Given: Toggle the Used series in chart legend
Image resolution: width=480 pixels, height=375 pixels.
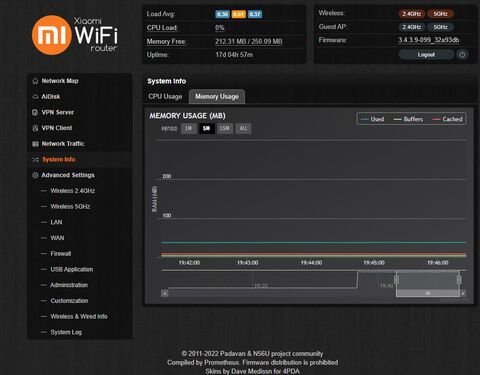Looking at the screenshot, I should [x=373, y=119].
